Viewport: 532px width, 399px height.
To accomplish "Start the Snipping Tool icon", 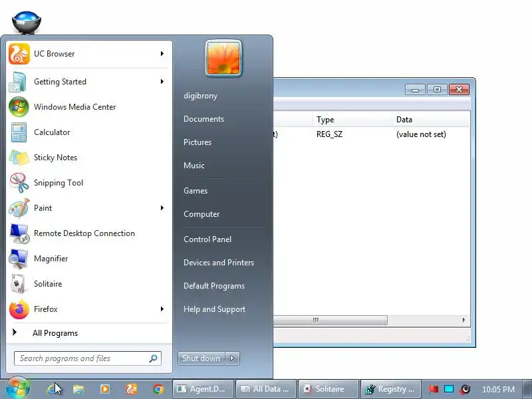I will [19, 183].
